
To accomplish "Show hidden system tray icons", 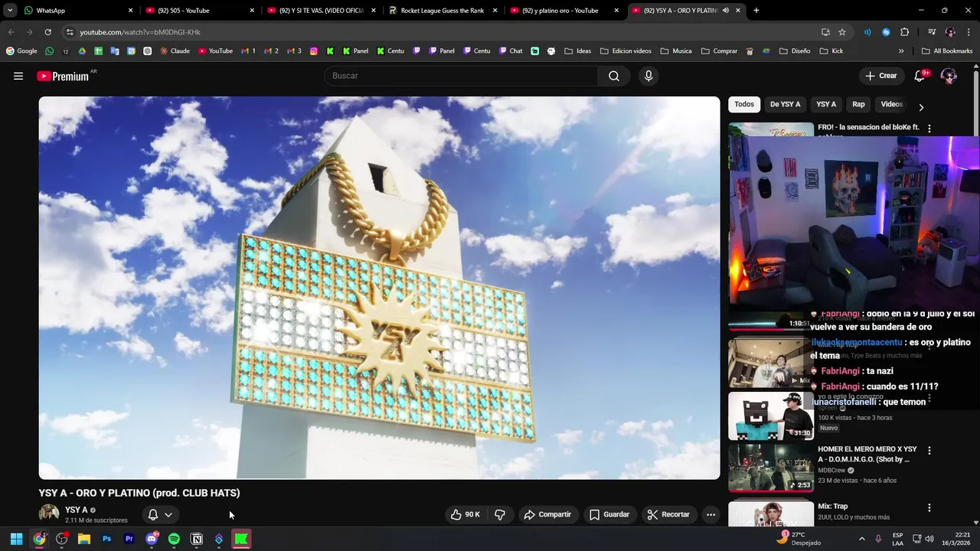I will (x=861, y=539).
